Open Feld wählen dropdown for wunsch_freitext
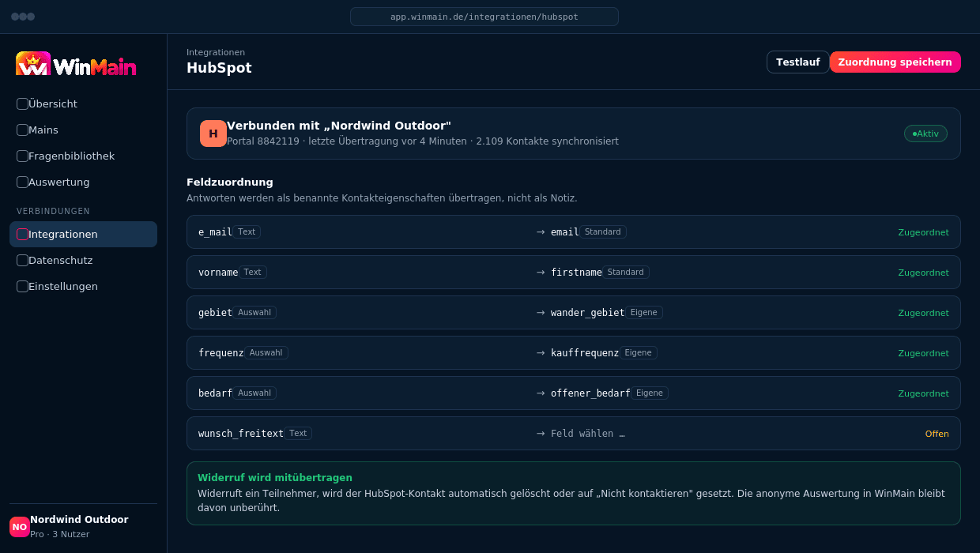This screenshot has height=553, width=980. pyautogui.click(x=588, y=434)
